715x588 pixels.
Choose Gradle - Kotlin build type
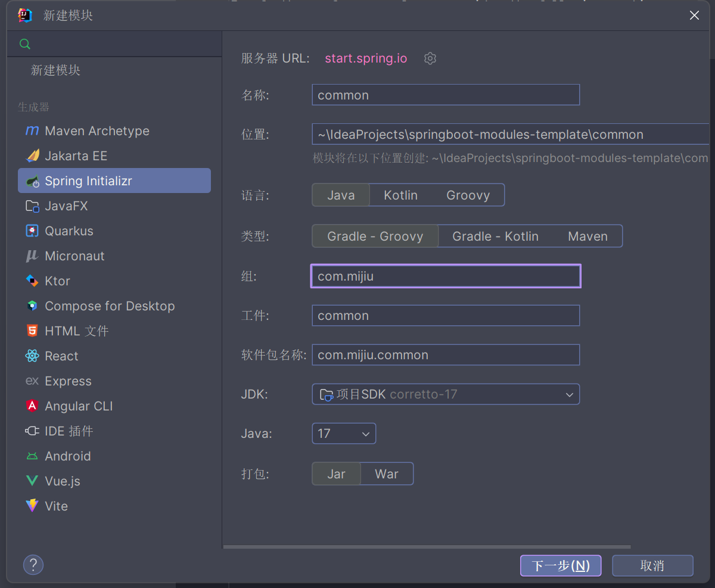coord(496,237)
